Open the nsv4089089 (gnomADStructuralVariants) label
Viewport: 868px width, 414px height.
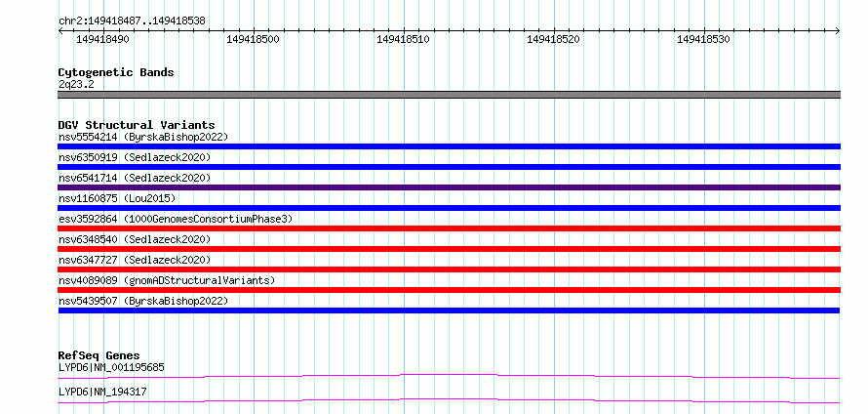tap(167, 280)
